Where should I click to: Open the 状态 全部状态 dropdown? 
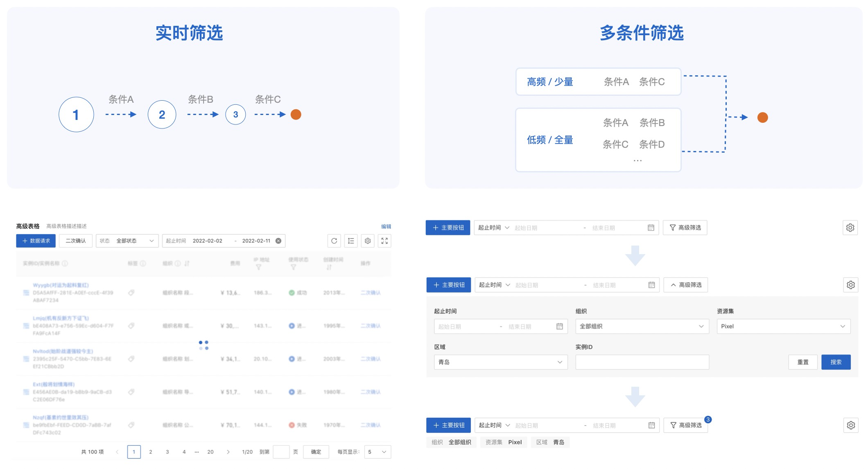[127, 241]
